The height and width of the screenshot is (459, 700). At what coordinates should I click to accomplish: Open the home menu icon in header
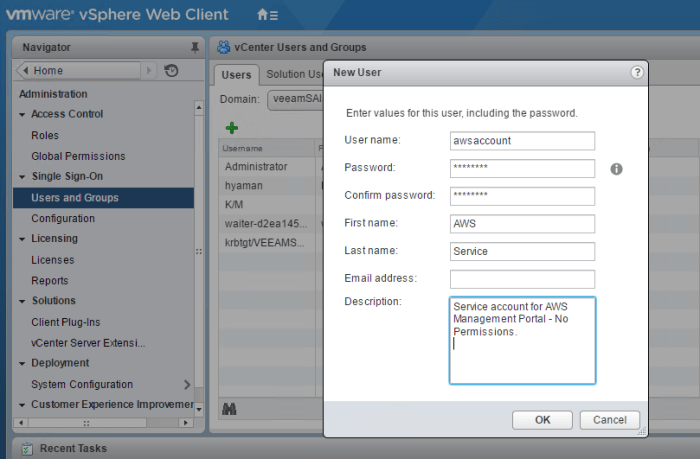point(267,15)
